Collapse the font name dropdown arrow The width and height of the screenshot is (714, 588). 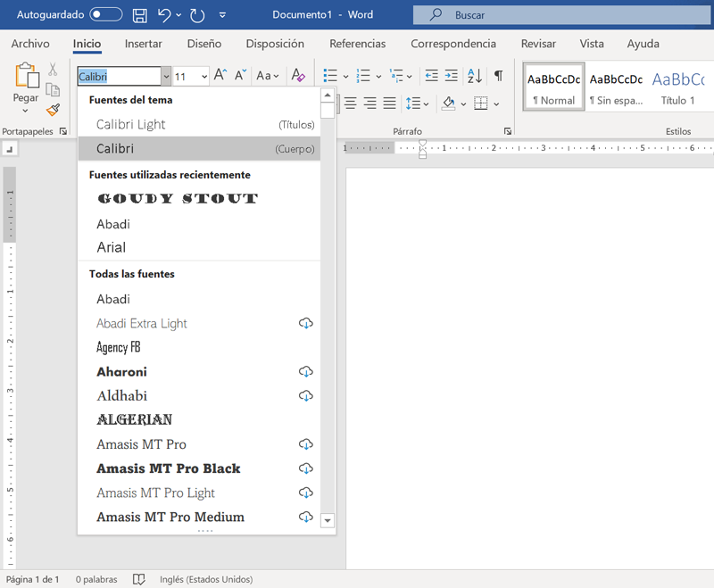pos(167,77)
